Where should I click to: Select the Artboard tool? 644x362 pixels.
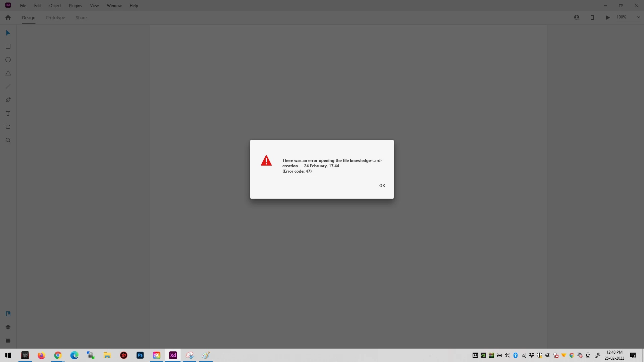(8, 127)
